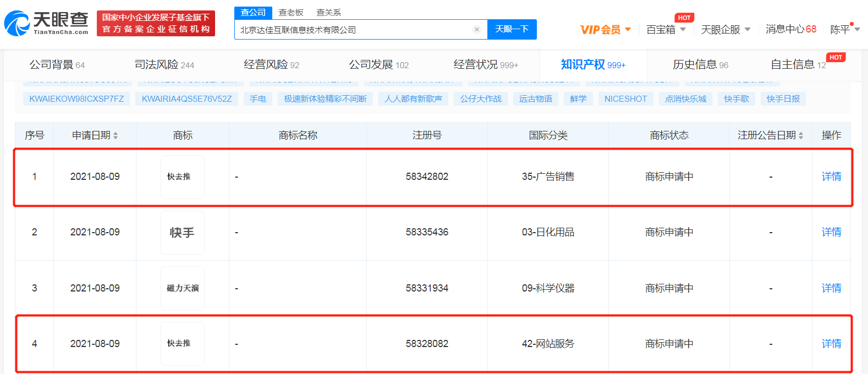Viewport: 868px width, 374px height.
Task: Clear the search box with X icon
Action: tap(476, 30)
